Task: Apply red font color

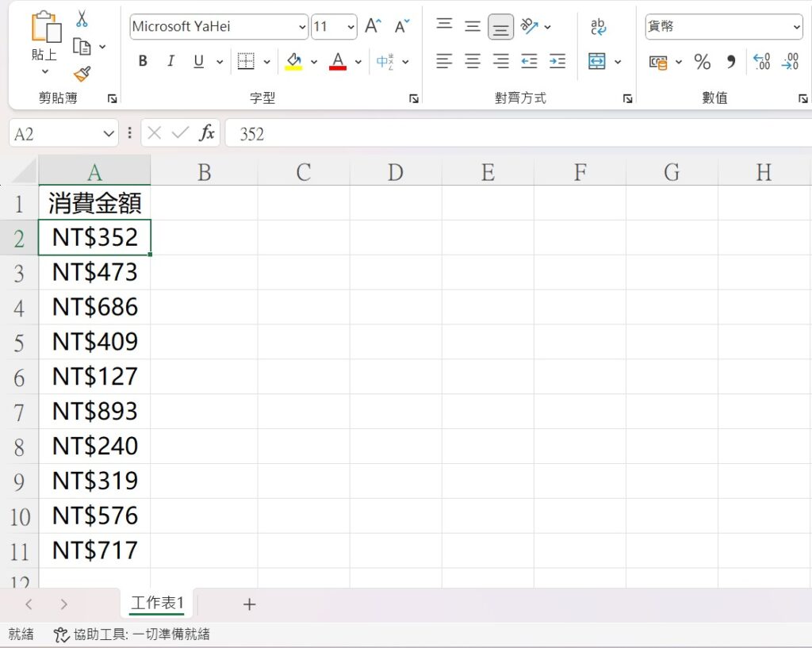Action: coord(338,61)
